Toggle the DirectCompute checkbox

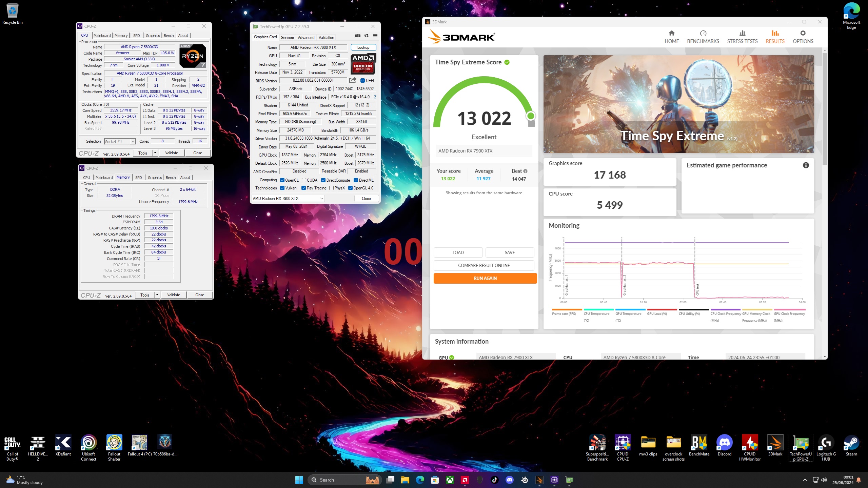click(x=323, y=180)
